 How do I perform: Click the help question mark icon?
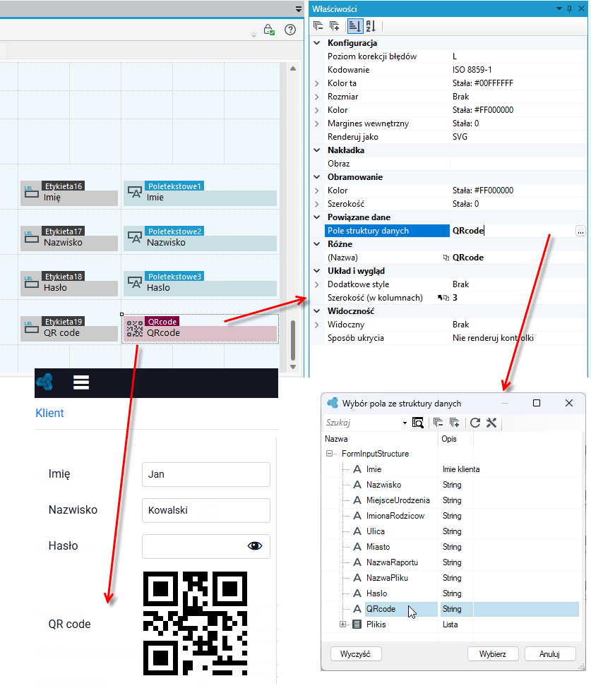(x=290, y=30)
